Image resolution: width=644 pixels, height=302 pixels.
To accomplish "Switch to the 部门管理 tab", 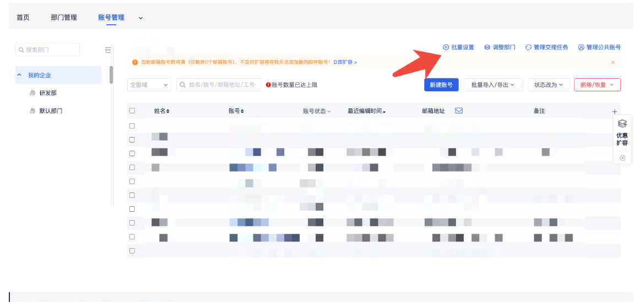I will [64, 18].
